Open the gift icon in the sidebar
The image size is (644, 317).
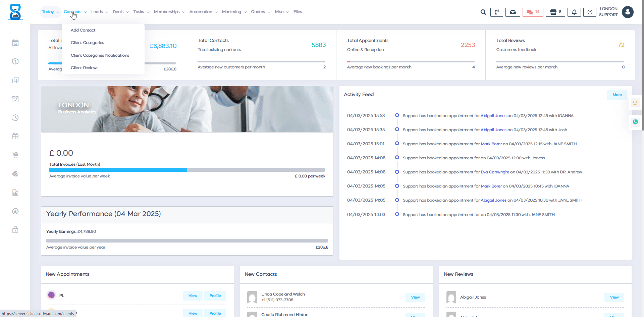pos(15,136)
